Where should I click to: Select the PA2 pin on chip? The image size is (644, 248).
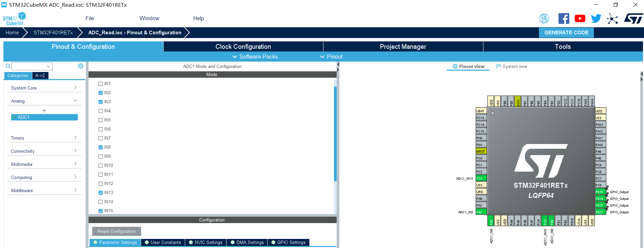coord(481,212)
